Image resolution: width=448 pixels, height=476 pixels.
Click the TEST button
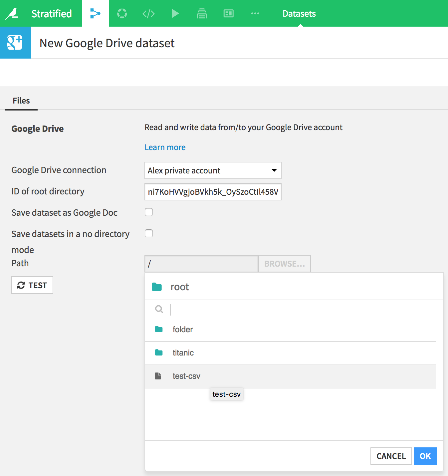(32, 285)
